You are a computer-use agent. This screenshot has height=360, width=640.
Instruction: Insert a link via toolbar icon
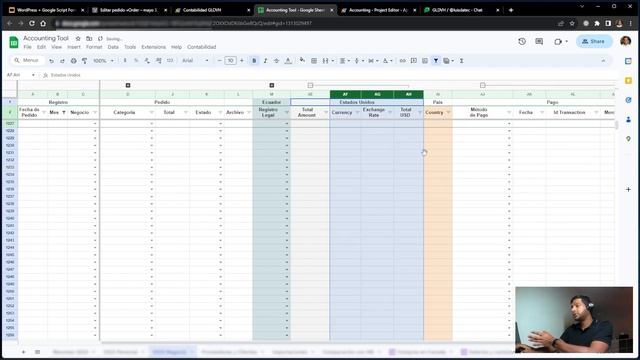(x=402, y=61)
